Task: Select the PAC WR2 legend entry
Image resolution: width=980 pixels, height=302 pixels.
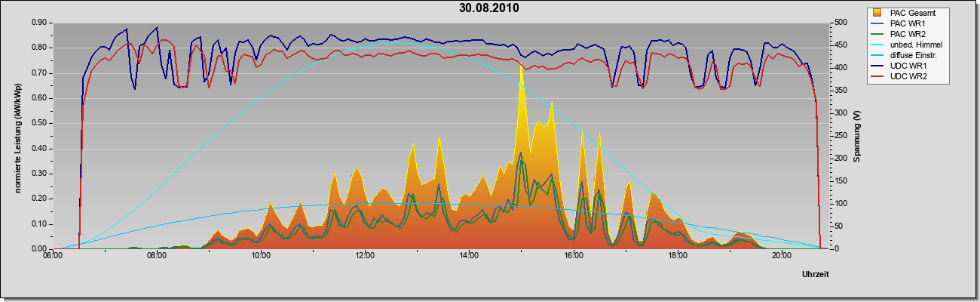Action: (905, 34)
